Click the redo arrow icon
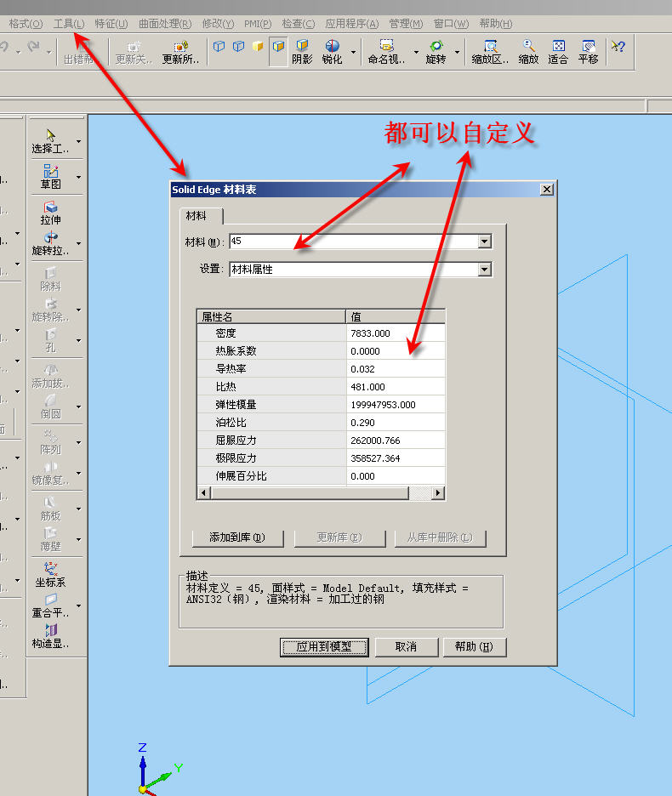The image size is (672, 796). (35, 47)
